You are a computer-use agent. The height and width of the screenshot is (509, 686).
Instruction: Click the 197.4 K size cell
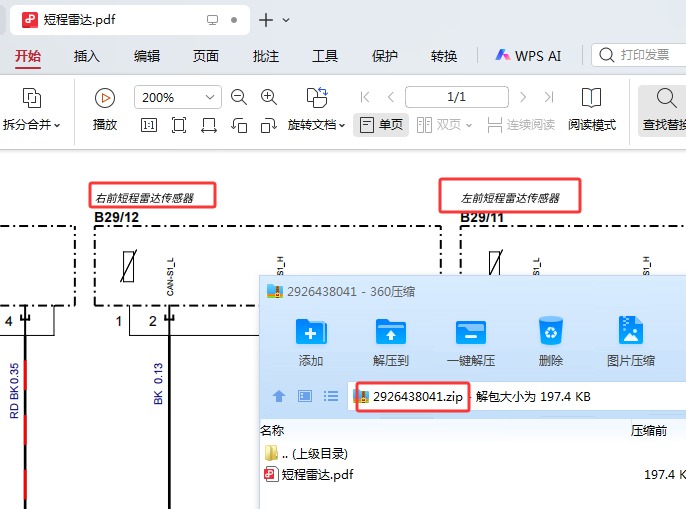coord(665,474)
